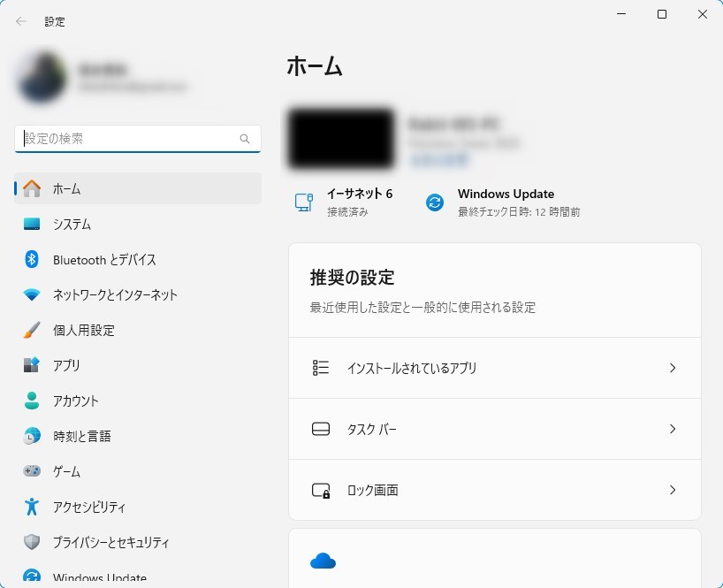Select the ネットワークとインターネット Wi-Fi icon
The height and width of the screenshot is (588, 723).
[32, 294]
